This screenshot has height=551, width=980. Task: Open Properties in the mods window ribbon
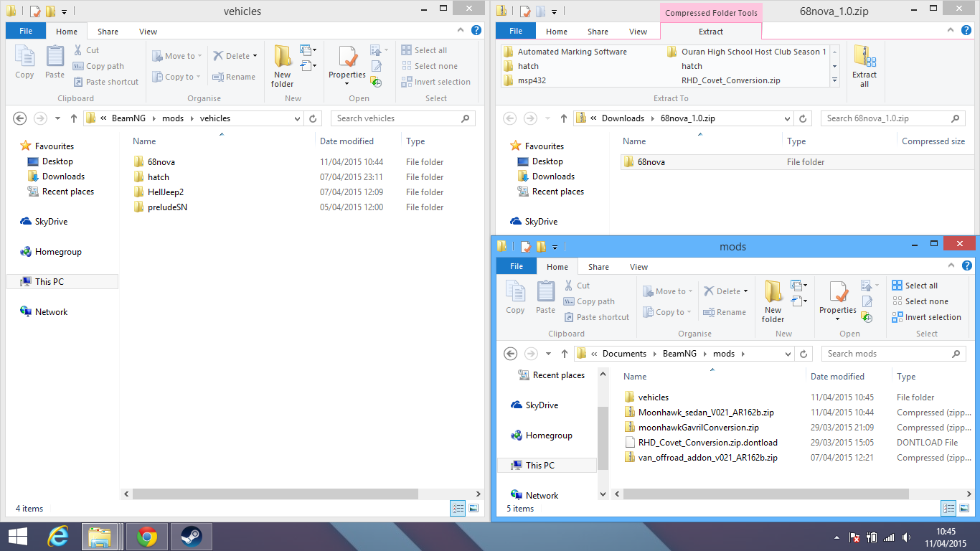838,296
